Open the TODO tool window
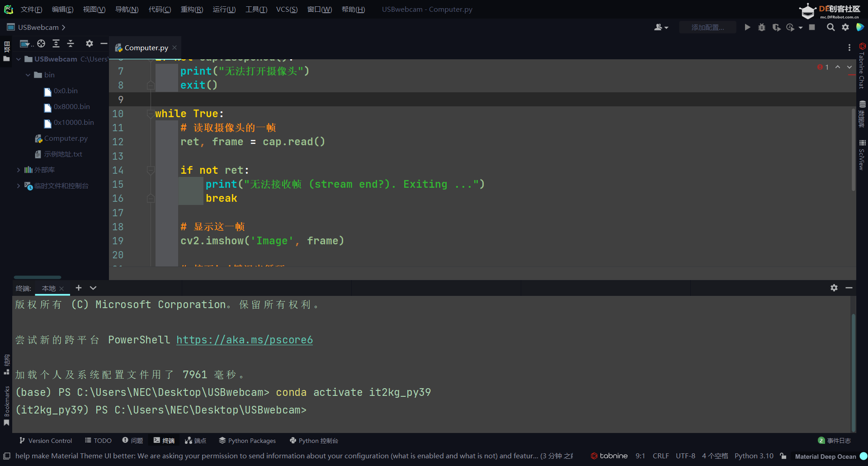Viewport: 868px width, 466px height. click(98, 441)
